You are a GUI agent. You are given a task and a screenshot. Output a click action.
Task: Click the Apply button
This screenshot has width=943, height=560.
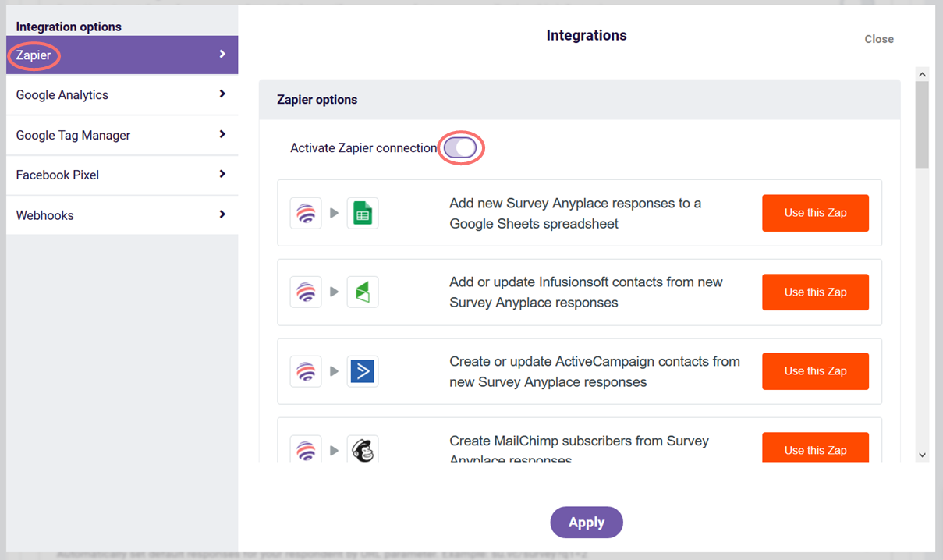[x=587, y=523]
